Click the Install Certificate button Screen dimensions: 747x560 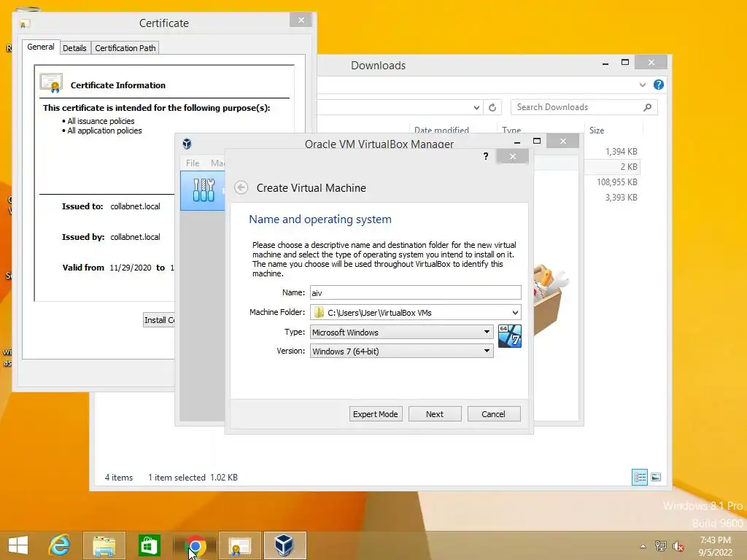[x=159, y=320]
